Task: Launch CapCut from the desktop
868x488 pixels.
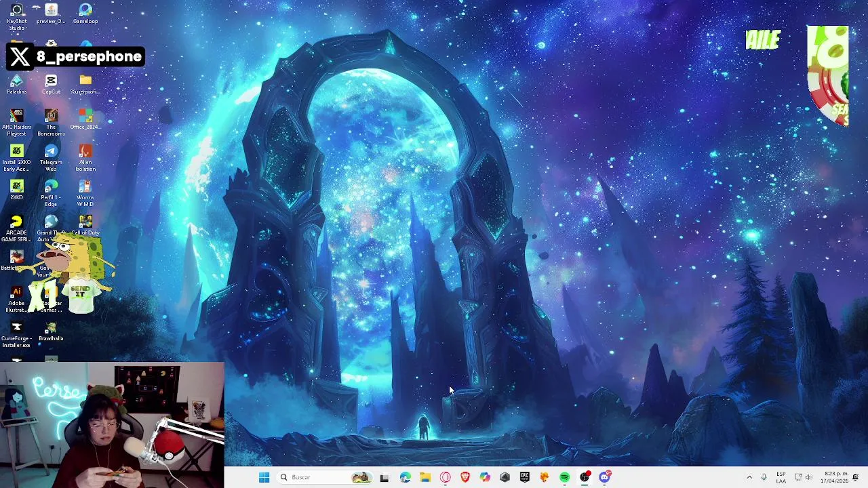Action: pyautogui.click(x=51, y=84)
